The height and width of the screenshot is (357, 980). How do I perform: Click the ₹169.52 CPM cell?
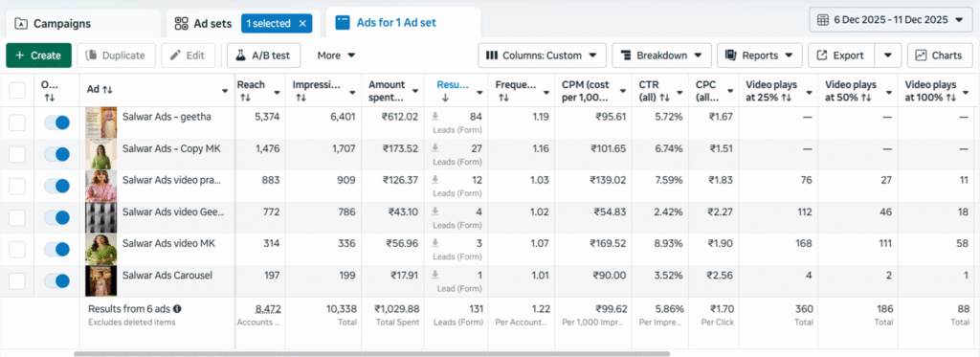tap(608, 243)
